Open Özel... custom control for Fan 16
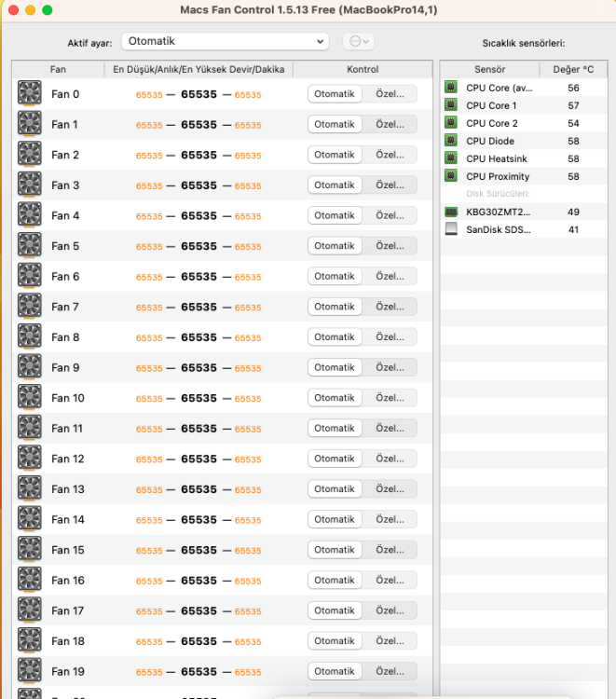Viewport: 616px width, 699px height. point(390,580)
